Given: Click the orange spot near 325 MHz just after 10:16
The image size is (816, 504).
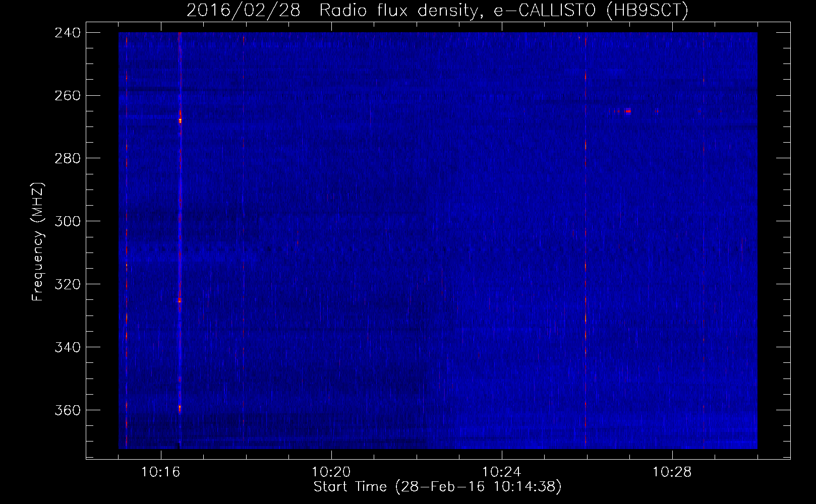Looking at the screenshot, I should coord(180,300).
